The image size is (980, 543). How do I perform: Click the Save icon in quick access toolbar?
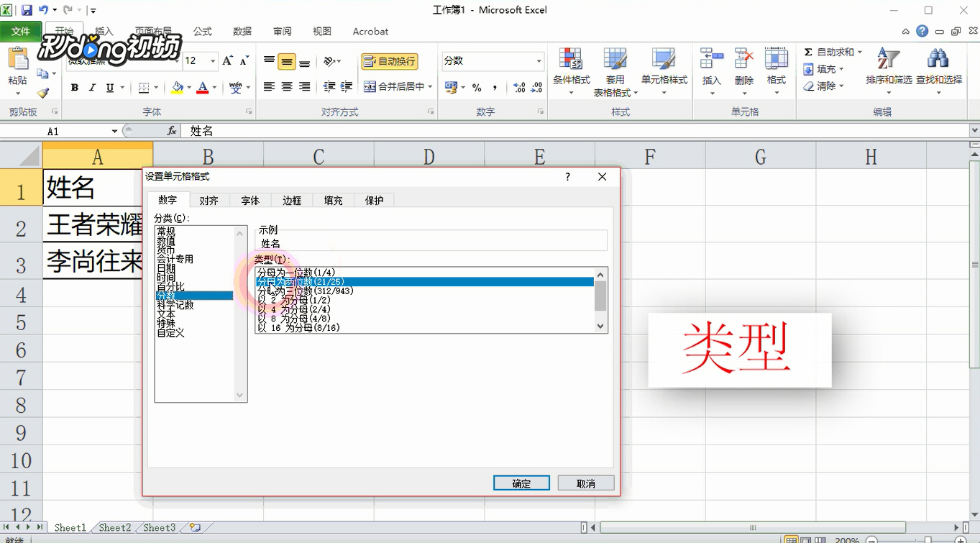(27, 10)
